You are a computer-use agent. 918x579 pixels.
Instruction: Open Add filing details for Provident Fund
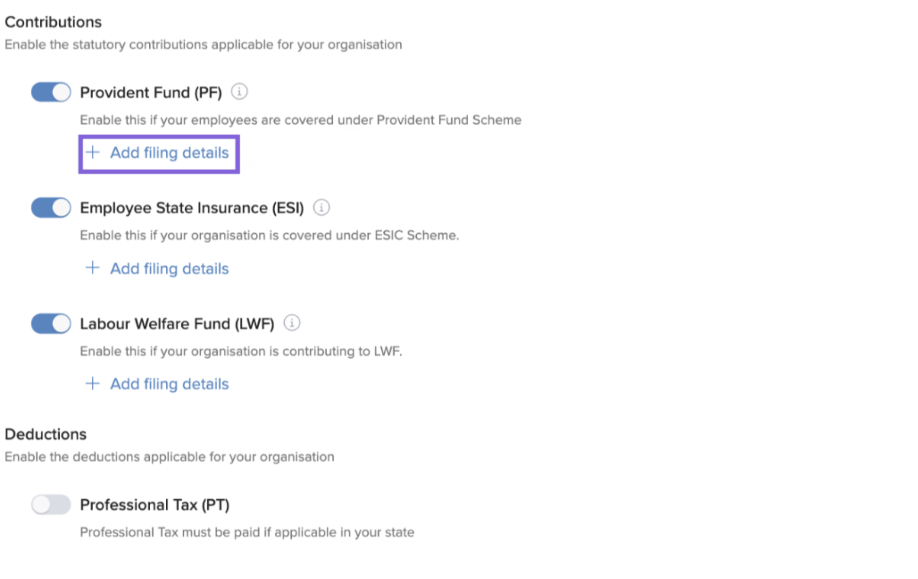click(169, 153)
